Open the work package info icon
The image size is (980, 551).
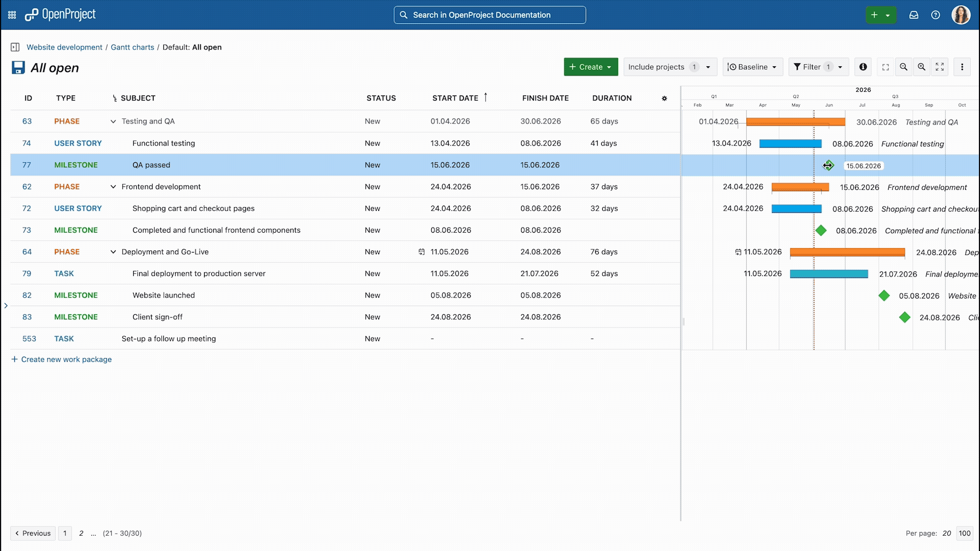tap(863, 67)
